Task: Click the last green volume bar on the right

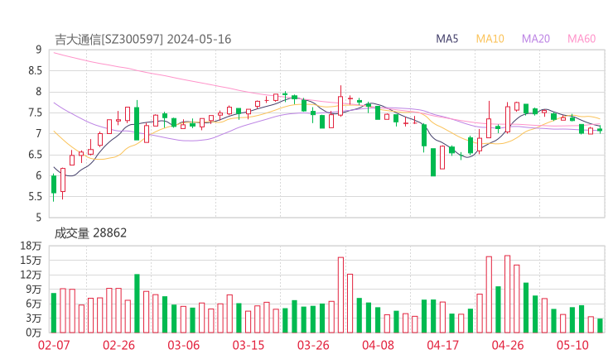Action: click(600, 326)
